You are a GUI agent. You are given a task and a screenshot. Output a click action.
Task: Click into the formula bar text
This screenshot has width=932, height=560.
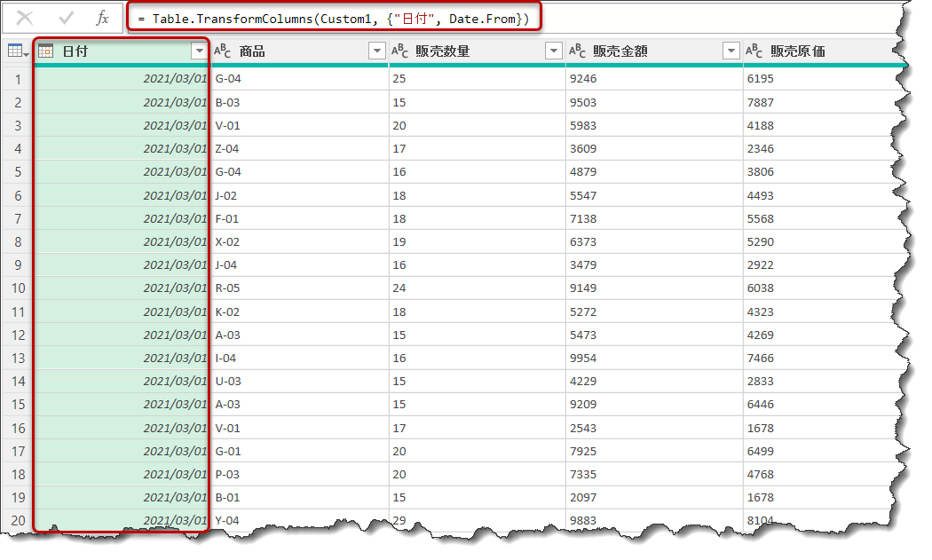click(334, 19)
